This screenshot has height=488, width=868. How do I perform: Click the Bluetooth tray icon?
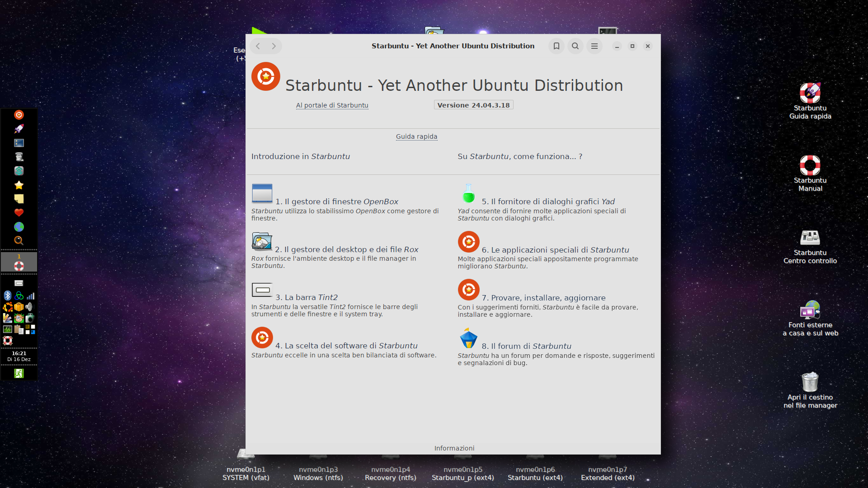tap(8, 296)
